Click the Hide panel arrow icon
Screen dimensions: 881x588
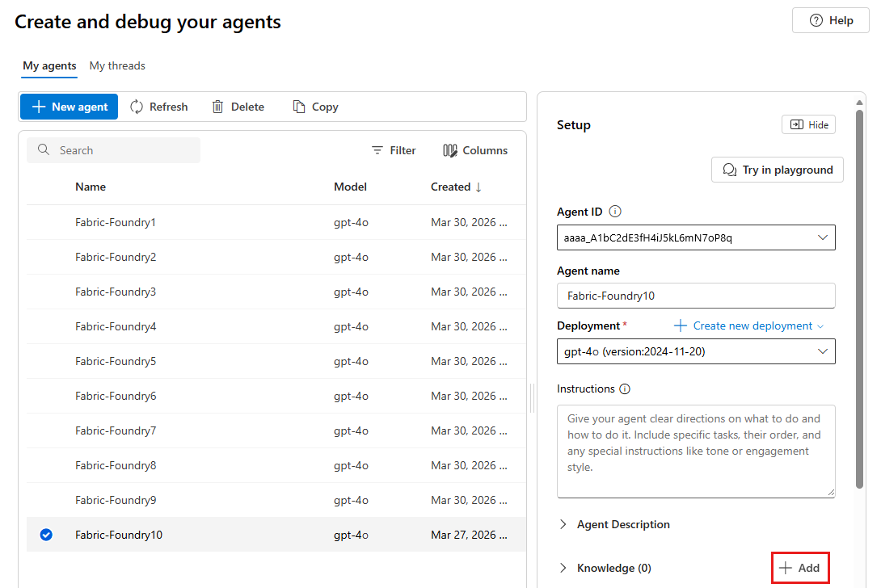tap(797, 124)
